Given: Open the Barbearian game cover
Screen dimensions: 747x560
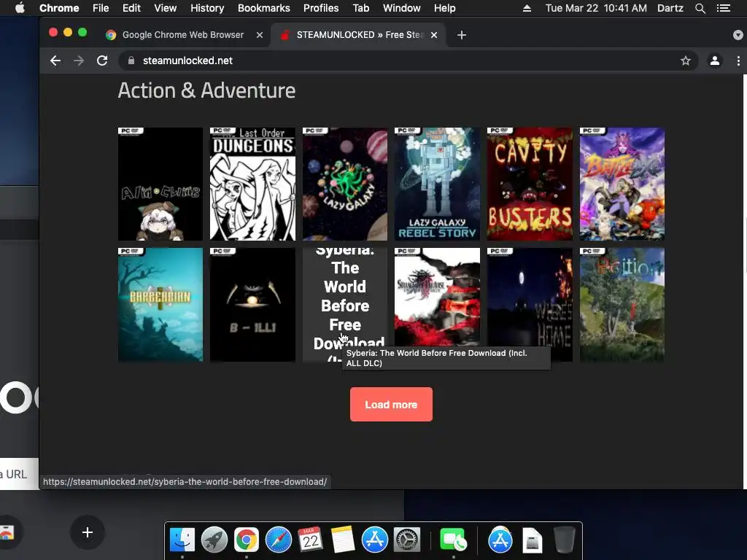Looking at the screenshot, I should pyautogui.click(x=160, y=305).
